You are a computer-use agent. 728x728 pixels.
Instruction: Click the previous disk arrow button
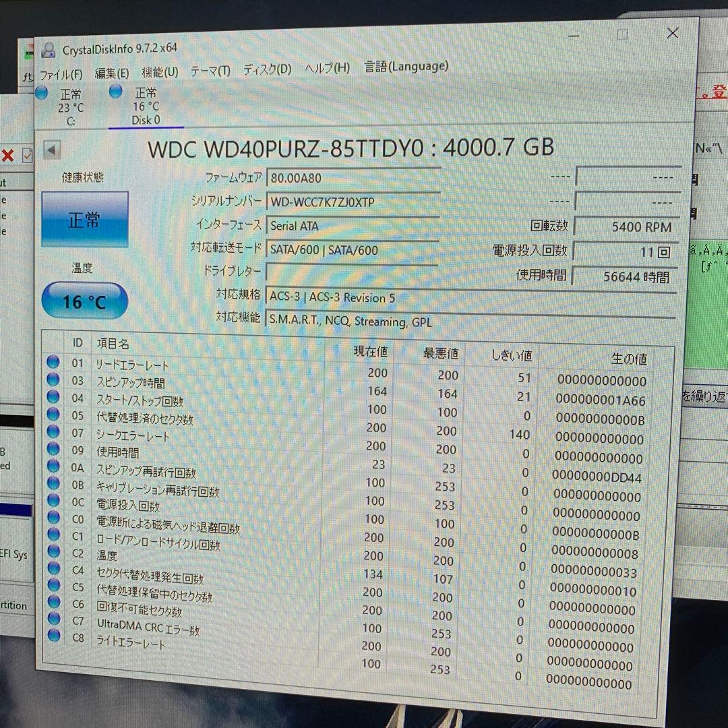tap(51, 150)
